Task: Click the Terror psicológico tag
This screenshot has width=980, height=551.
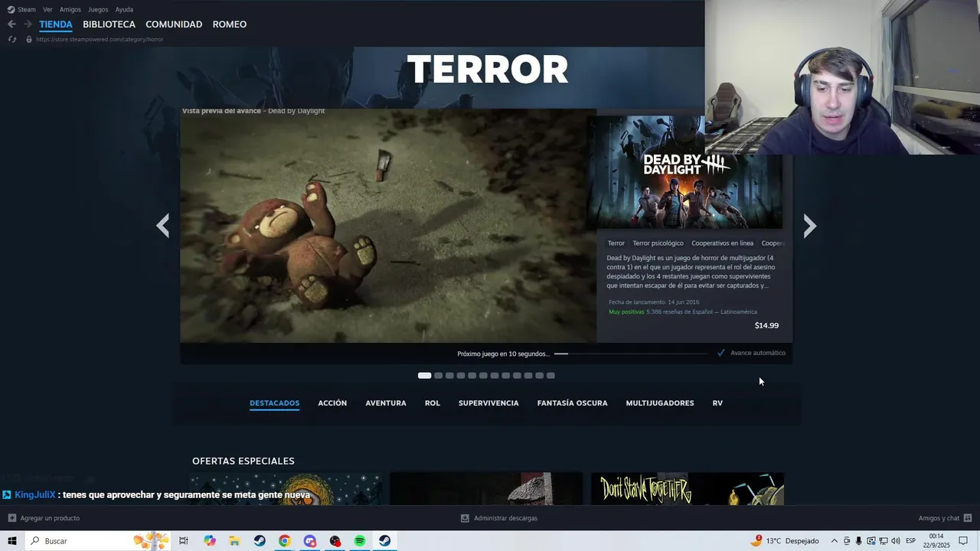Action: tap(658, 243)
